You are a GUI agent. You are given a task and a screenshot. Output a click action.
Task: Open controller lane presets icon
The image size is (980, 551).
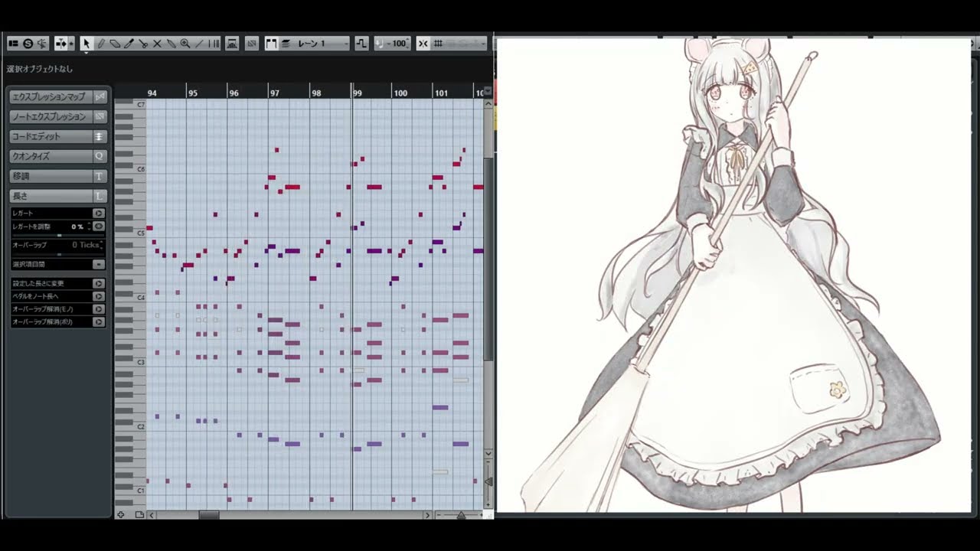[x=139, y=515]
